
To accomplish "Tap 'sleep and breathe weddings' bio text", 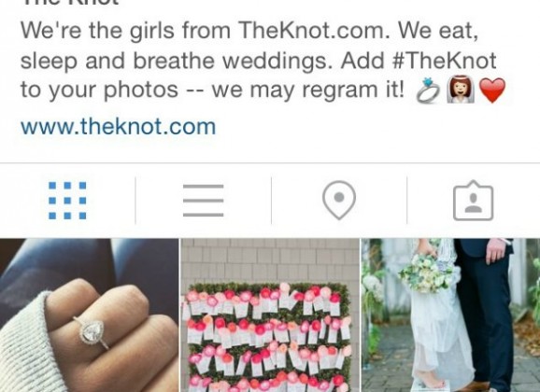I will [178, 61].
